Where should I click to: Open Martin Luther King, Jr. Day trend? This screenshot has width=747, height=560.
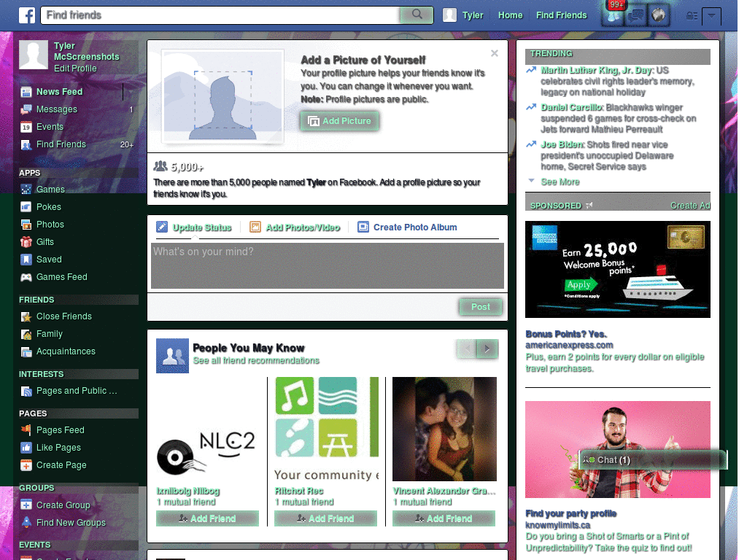tap(597, 71)
